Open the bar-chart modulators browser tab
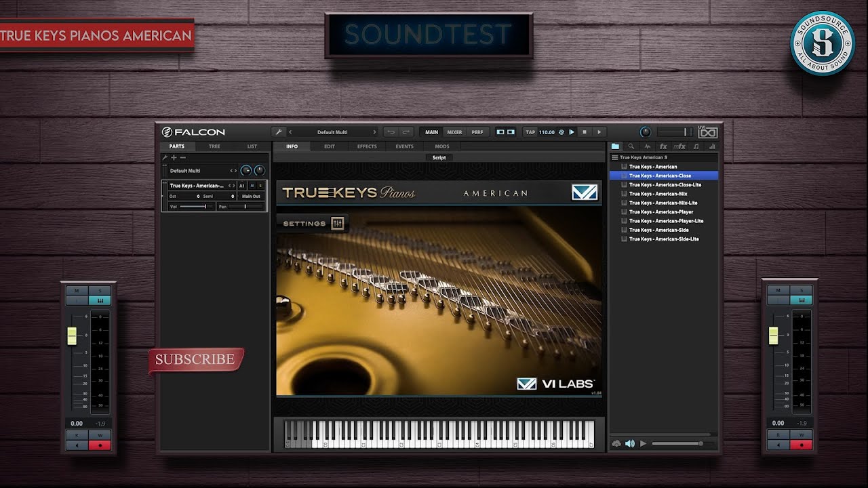 pyautogui.click(x=711, y=146)
